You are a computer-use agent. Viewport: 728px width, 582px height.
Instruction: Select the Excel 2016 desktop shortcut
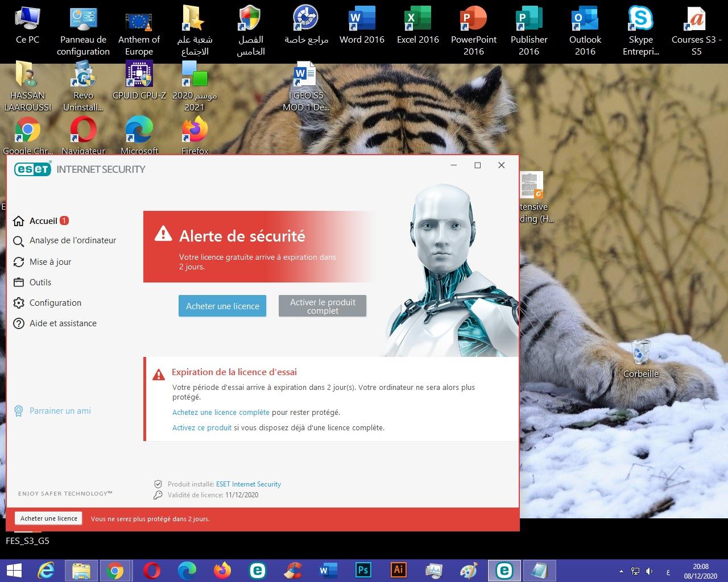tap(417, 26)
